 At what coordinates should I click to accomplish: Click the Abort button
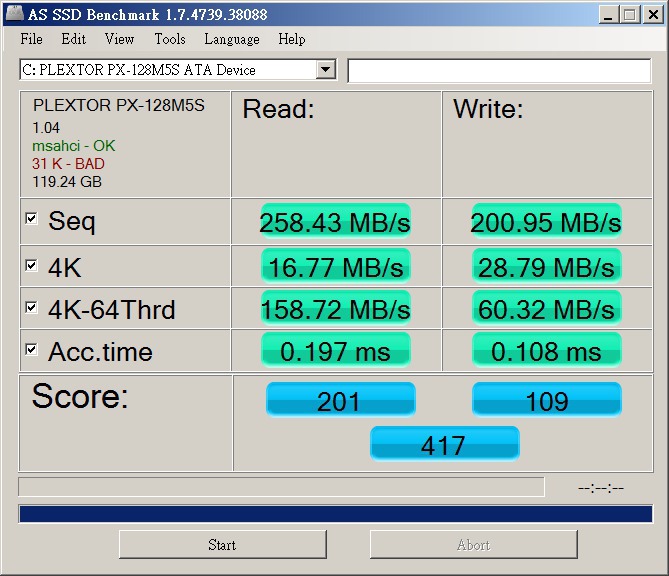pyautogui.click(x=474, y=544)
